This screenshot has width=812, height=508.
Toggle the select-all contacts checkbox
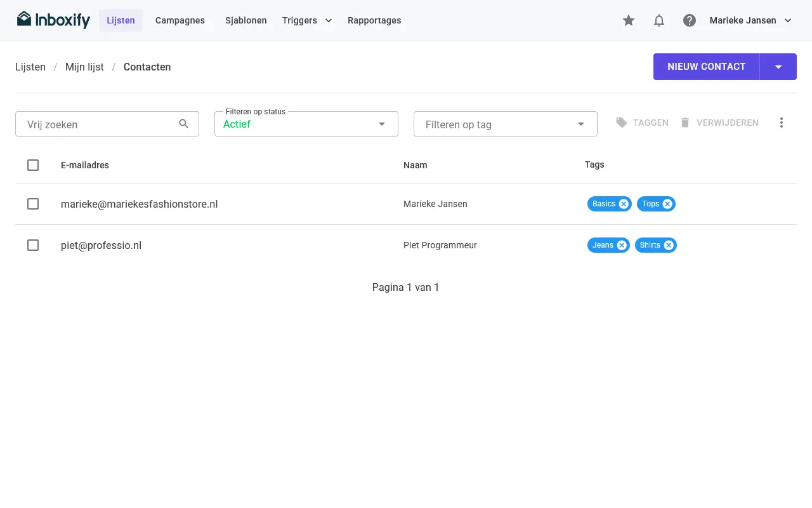pyautogui.click(x=33, y=165)
